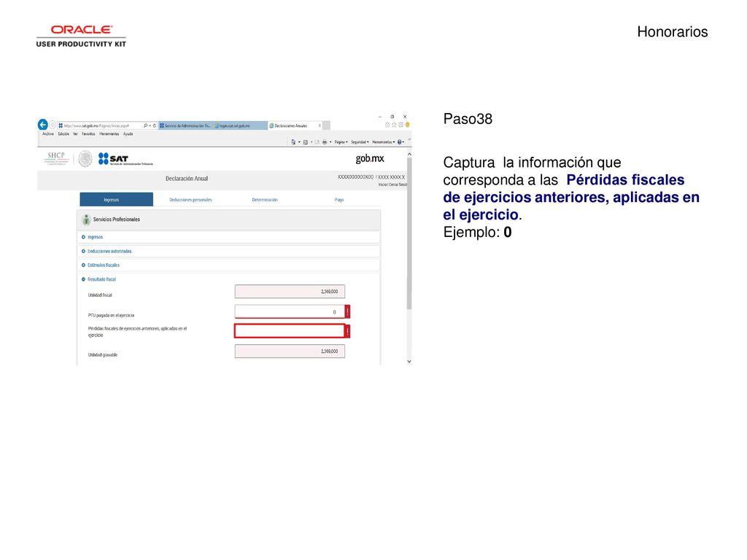Image resolution: width=747 pixels, height=560 pixels.
Task: Open the Ver menu
Action: point(75,134)
